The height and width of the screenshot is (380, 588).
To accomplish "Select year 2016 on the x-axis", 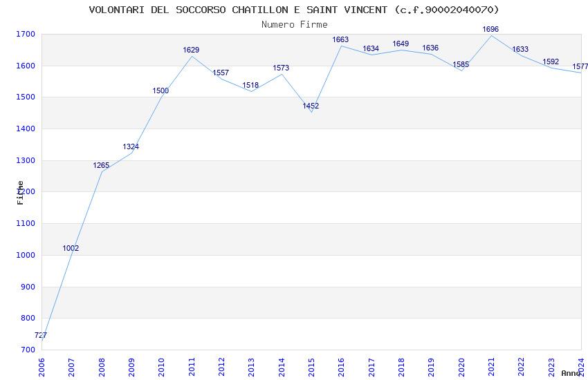I will [x=342, y=366].
